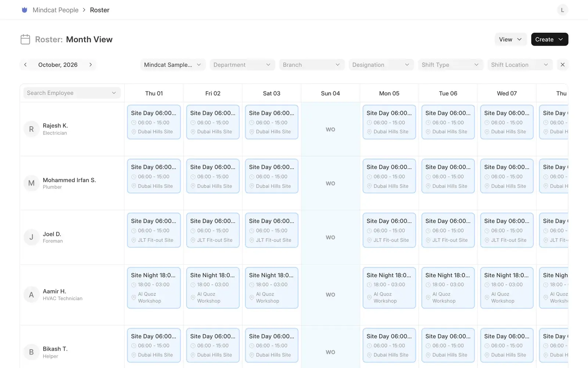Open Rajesh K. shift on Mon 05

389,122
